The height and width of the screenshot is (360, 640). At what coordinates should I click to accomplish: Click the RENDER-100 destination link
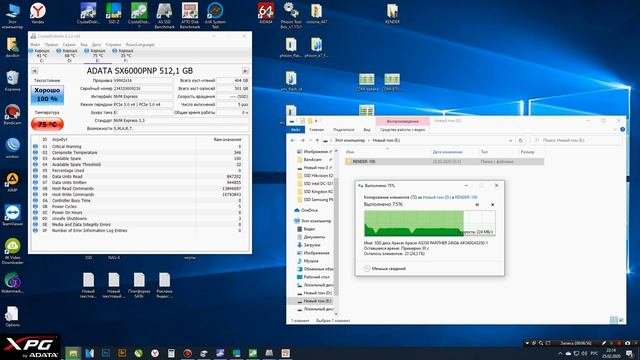[x=466, y=197]
